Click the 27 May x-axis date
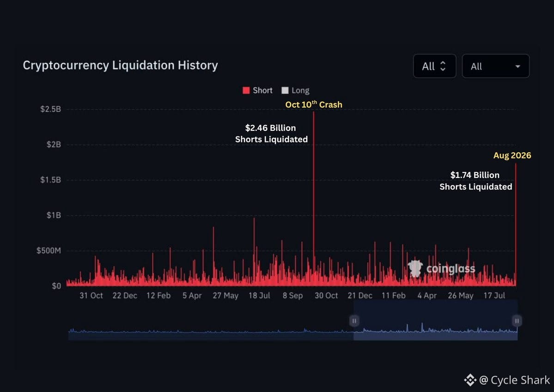 (x=225, y=295)
